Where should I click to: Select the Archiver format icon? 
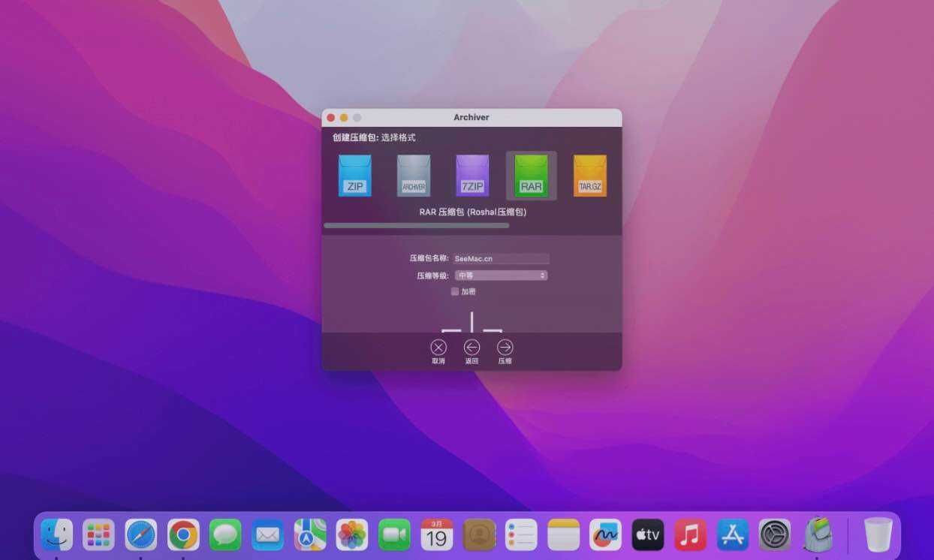pos(414,175)
